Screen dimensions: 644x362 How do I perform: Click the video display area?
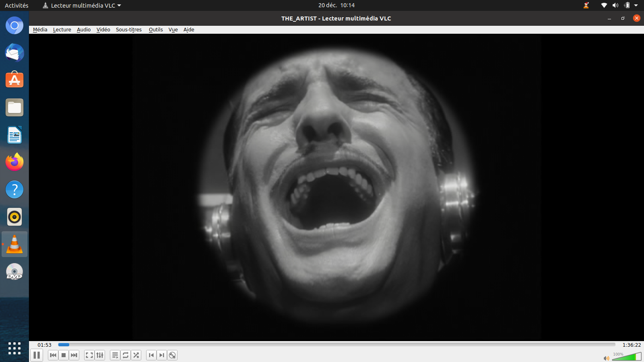[336, 187]
